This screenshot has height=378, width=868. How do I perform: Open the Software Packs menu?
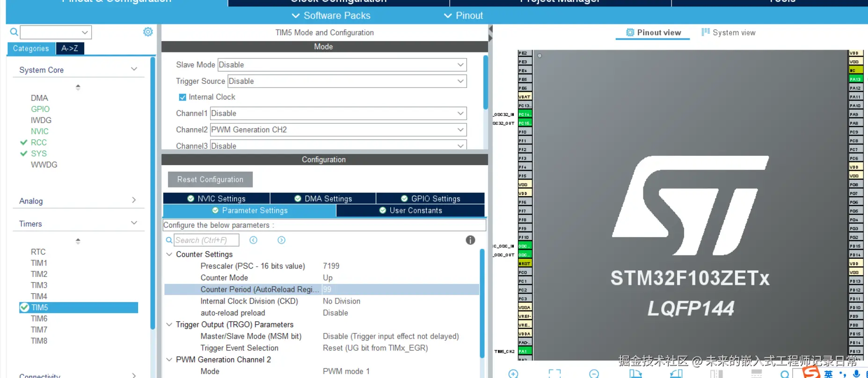click(x=331, y=15)
